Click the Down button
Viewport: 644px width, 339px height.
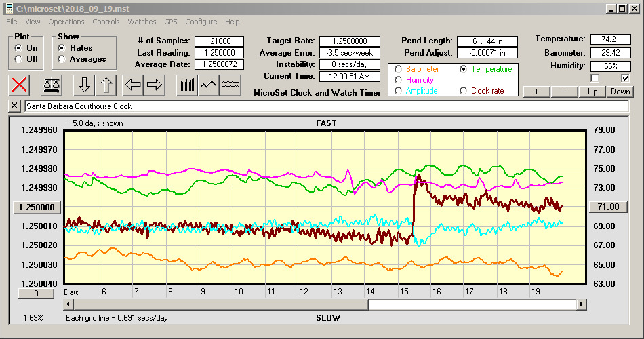pos(620,92)
